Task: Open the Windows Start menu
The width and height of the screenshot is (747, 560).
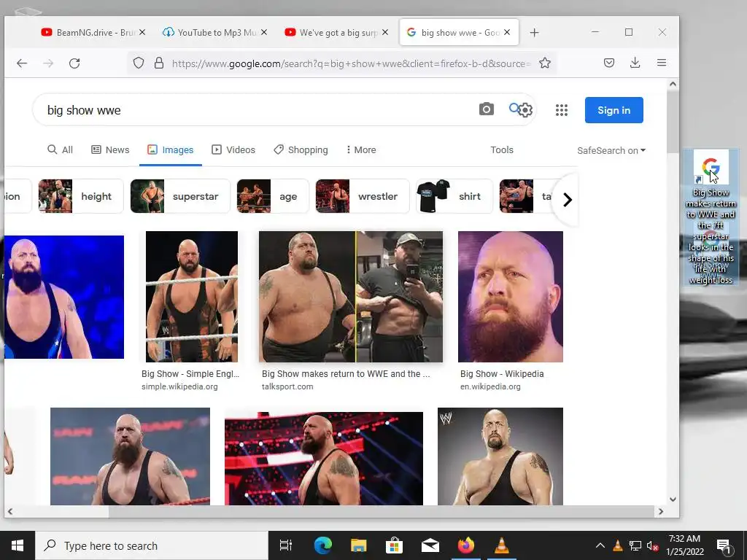Action: point(18,545)
